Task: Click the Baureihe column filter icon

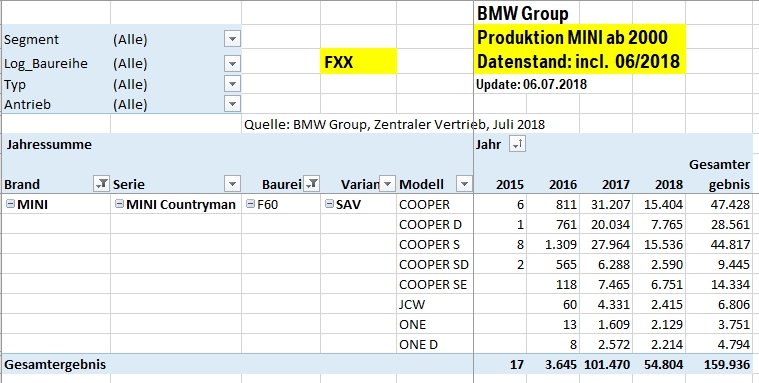Action: [x=312, y=184]
